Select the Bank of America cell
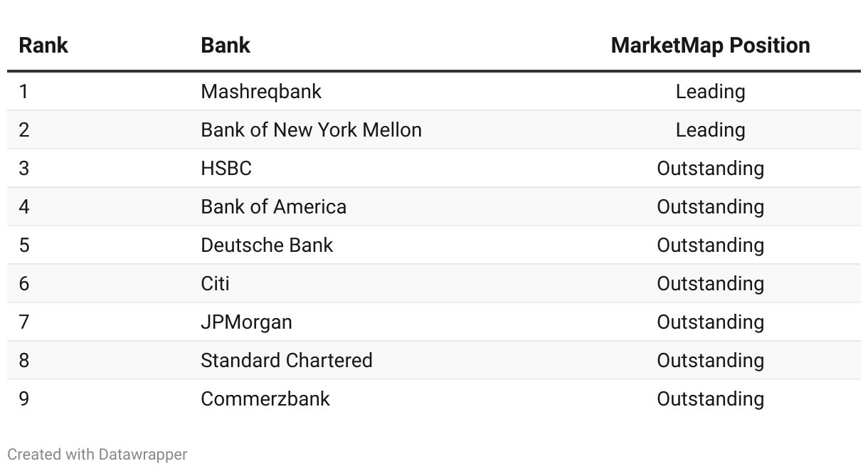This screenshot has height=471, width=868. coord(274,207)
